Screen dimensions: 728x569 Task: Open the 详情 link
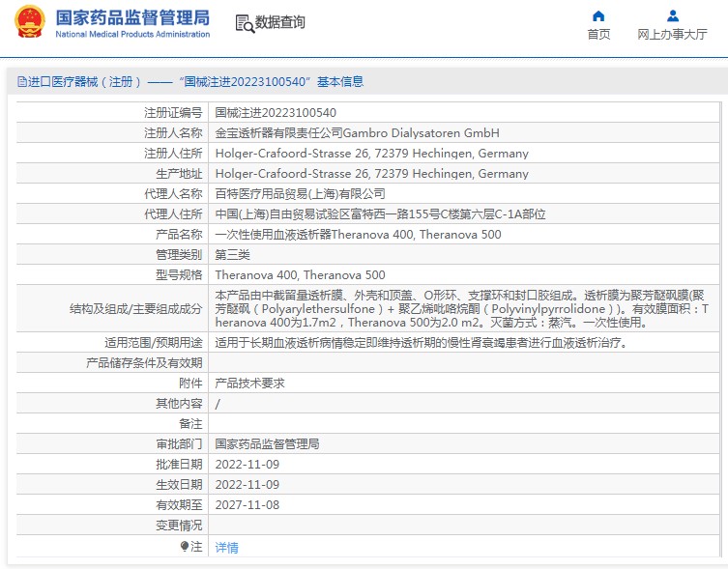226,548
